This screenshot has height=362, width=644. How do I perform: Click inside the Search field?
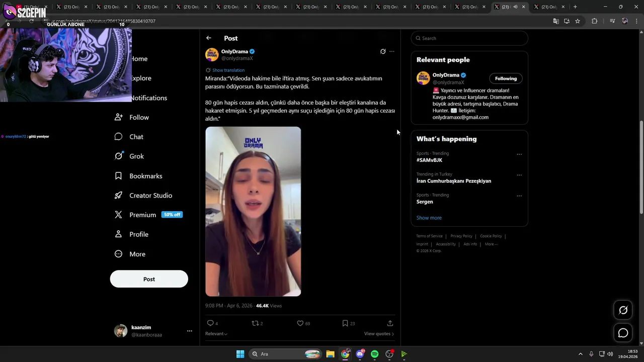(x=469, y=38)
